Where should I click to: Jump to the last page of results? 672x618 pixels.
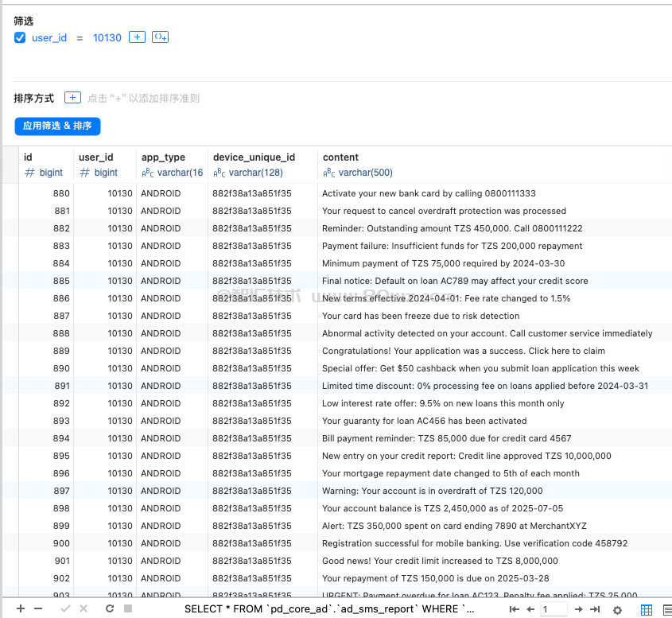point(595,609)
